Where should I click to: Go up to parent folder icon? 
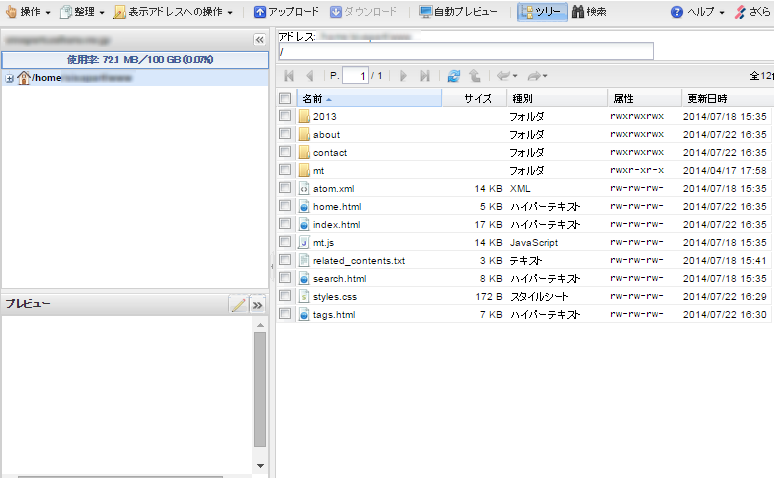coord(474,75)
